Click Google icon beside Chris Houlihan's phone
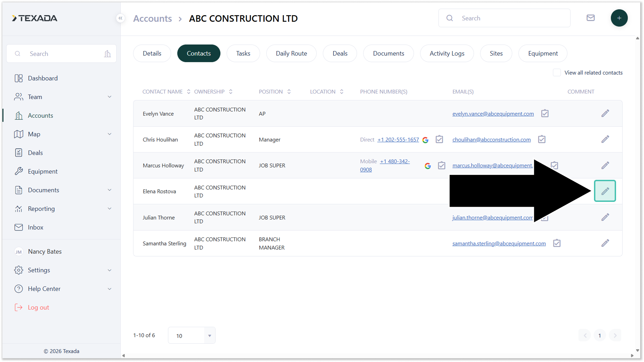Image resolution: width=644 pixels, height=362 pixels. pos(425,140)
